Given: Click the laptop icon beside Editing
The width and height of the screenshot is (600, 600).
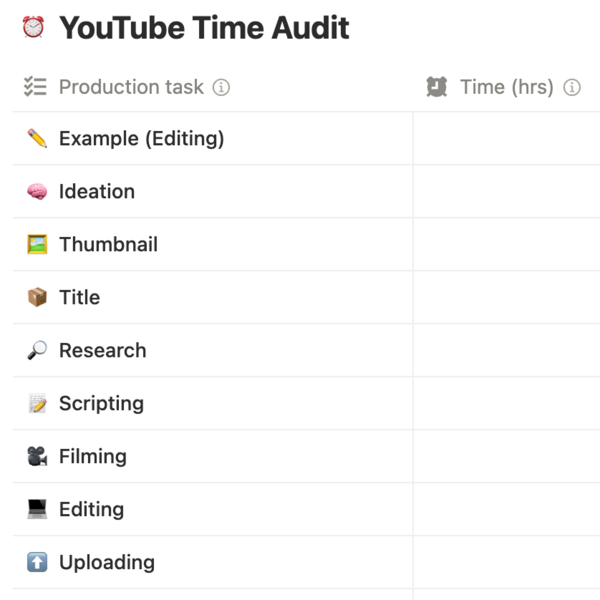Looking at the screenshot, I should (37, 510).
